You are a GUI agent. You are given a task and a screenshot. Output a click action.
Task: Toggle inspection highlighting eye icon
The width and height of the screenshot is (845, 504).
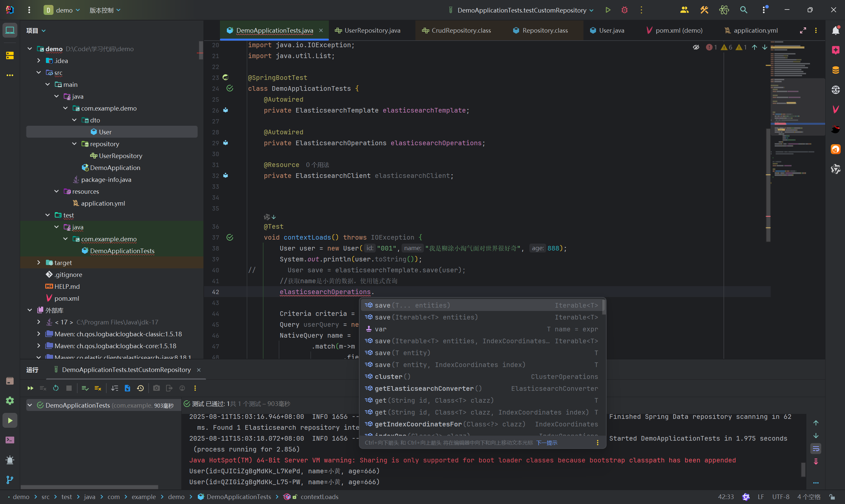pyautogui.click(x=696, y=47)
